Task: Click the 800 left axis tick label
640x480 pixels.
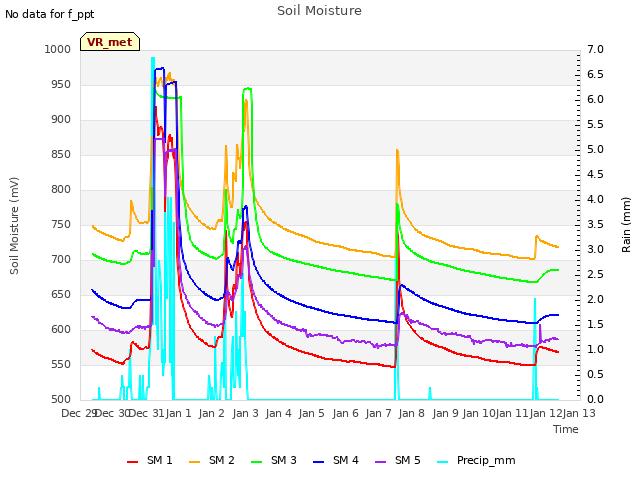Action: [x=61, y=189]
